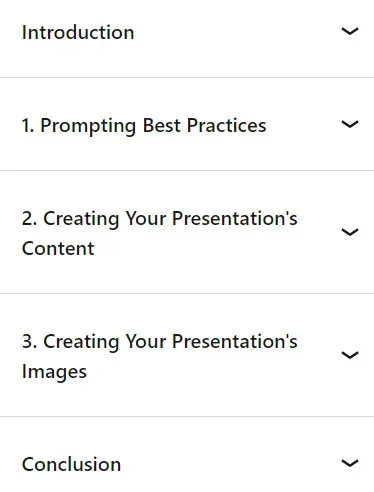Expand the Introduction section chevron
Screen dimensions: 374x492
click(350, 31)
